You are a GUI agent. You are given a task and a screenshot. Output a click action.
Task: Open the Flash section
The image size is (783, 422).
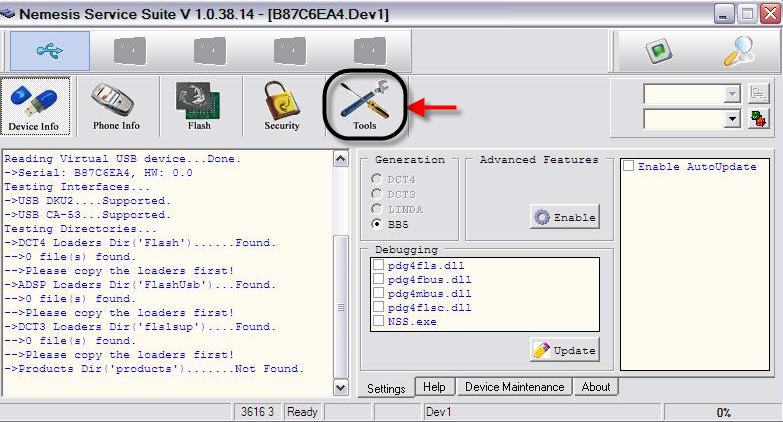(199, 106)
